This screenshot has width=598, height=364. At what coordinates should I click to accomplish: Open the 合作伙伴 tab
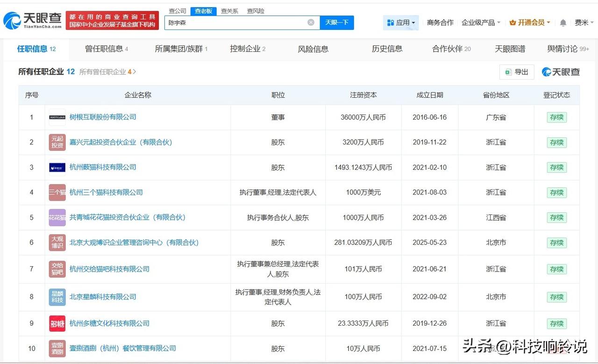coord(451,49)
